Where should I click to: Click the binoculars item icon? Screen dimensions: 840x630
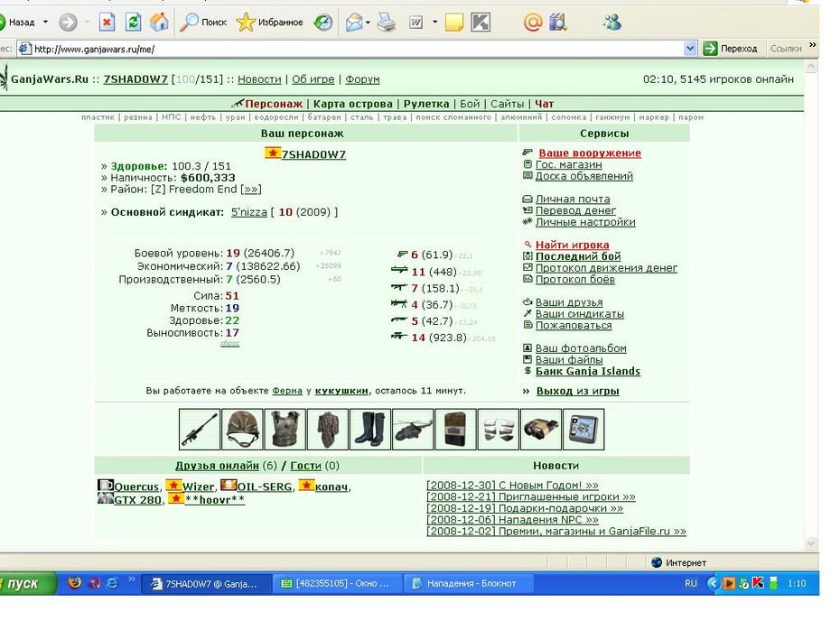click(541, 430)
